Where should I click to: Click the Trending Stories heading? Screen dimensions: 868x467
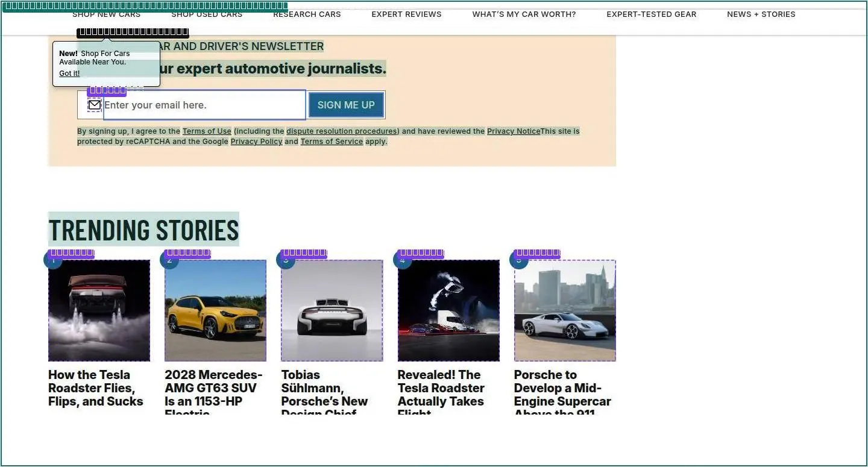(143, 230)
